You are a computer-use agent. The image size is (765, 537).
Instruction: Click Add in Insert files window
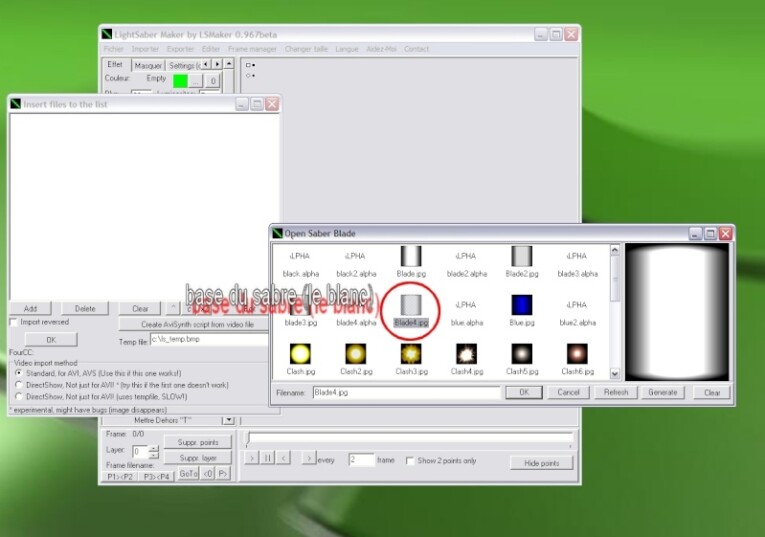coord(30,308)
